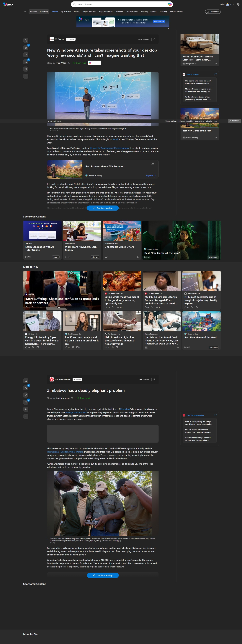The image size is (242, 644).
Task: Open energy bills GB News article card
Action: [42, 331]
